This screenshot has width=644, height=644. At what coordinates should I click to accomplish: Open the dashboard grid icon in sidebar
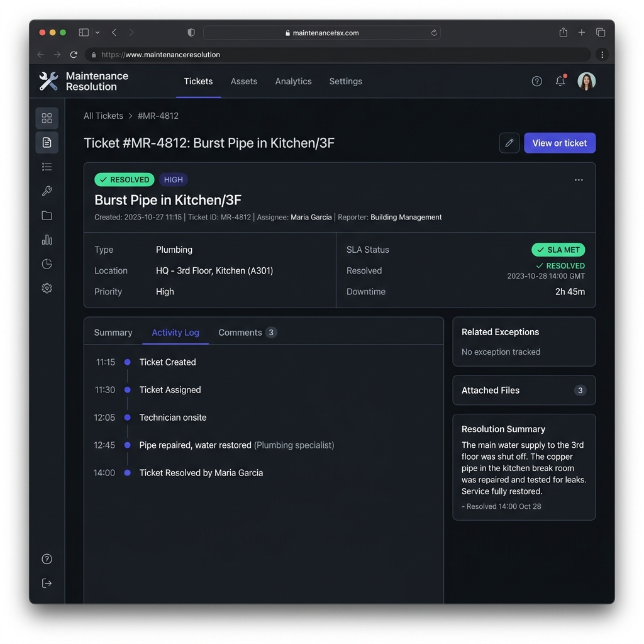[47, 118]
